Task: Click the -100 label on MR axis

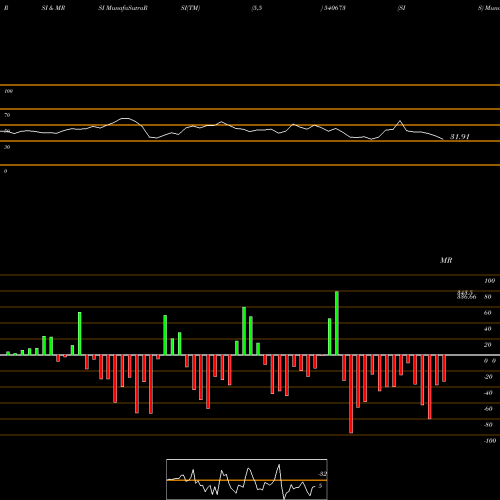Action: [x=490, y=441]
